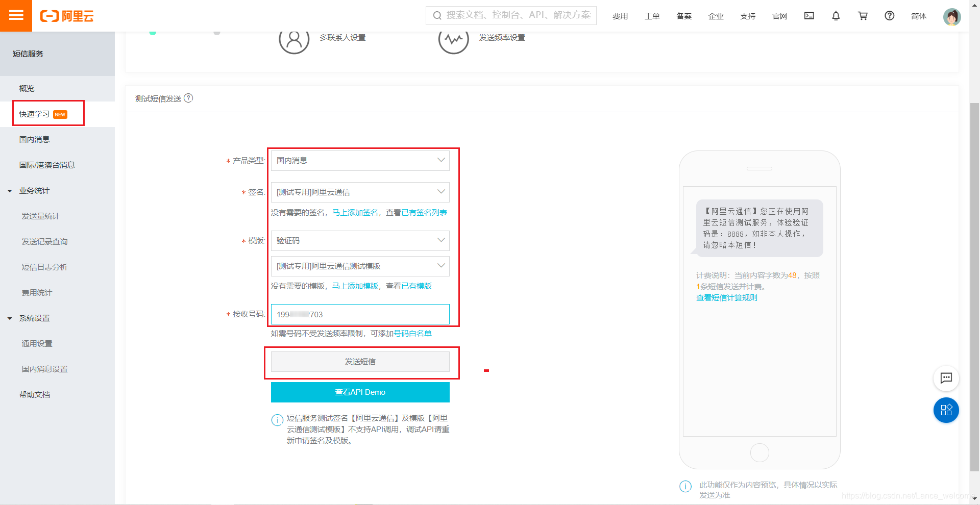Click the page vertical scrollbar

click(x=974, y=287)
